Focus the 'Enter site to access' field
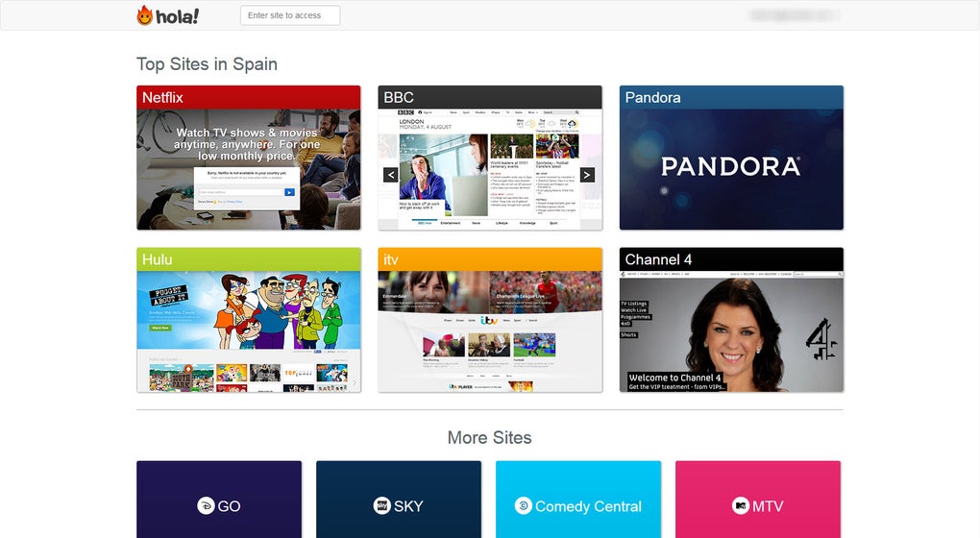980x538 pixels. coord(290,15)
